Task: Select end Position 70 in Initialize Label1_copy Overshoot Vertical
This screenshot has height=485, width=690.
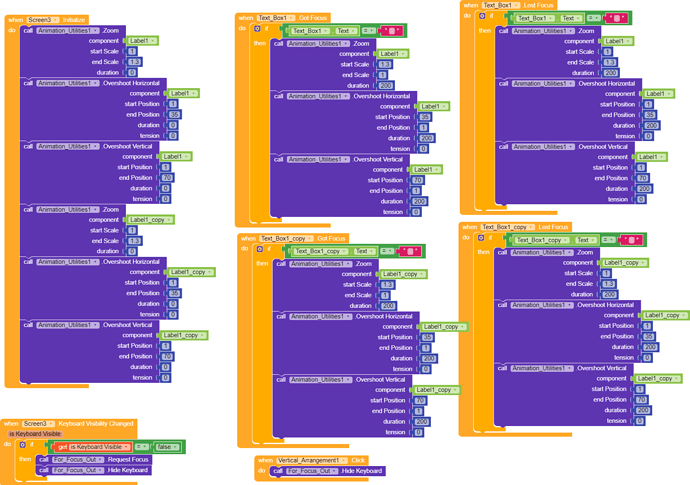Action: pyautogui.click(x=167, y=356)
